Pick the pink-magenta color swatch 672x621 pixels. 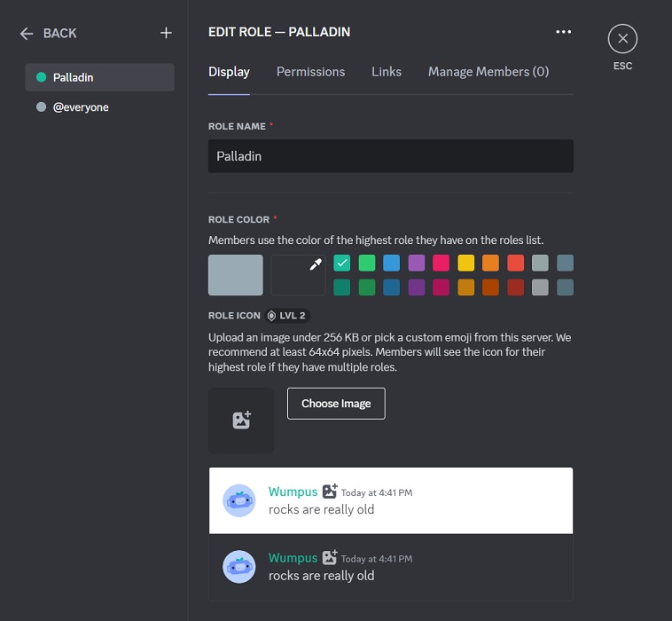441,263
